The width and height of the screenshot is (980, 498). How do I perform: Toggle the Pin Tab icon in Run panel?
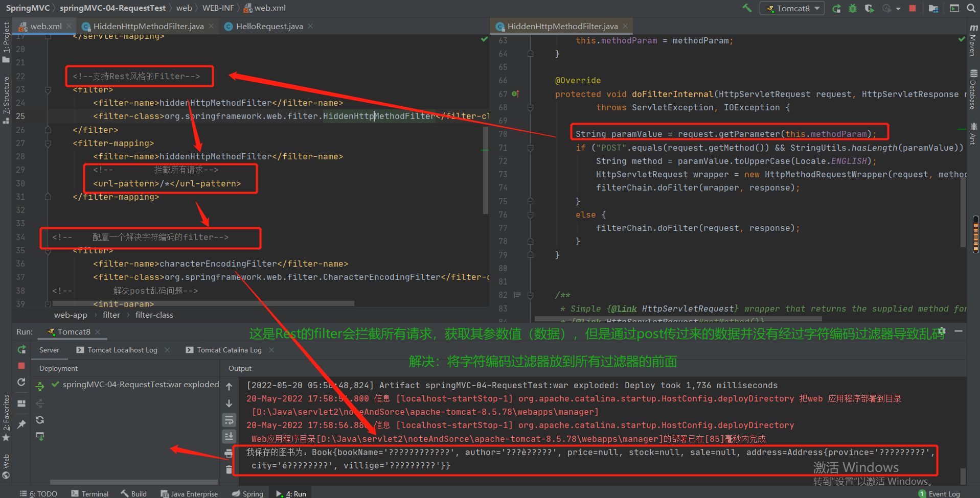pyautogui.click(x=21, y=424)
